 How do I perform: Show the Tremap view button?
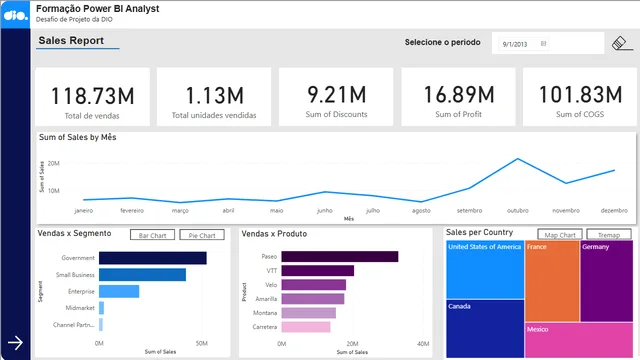[609, 235]
